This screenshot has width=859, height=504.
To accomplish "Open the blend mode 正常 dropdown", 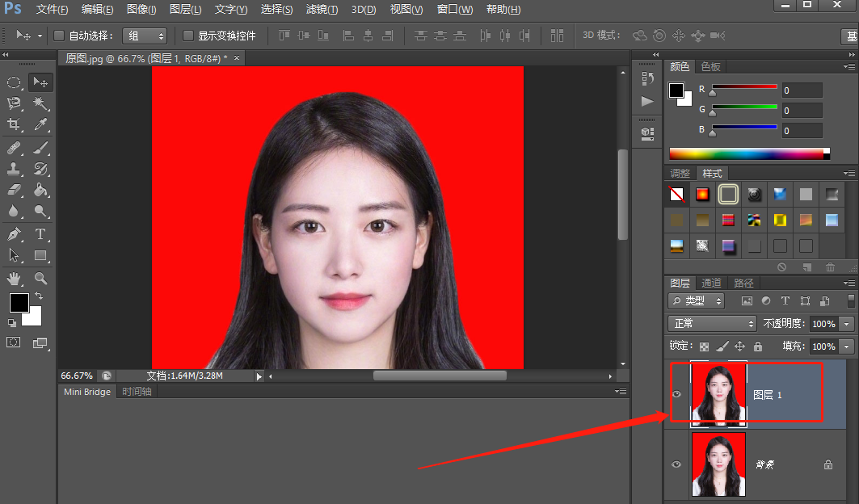I will pos(711,323).
